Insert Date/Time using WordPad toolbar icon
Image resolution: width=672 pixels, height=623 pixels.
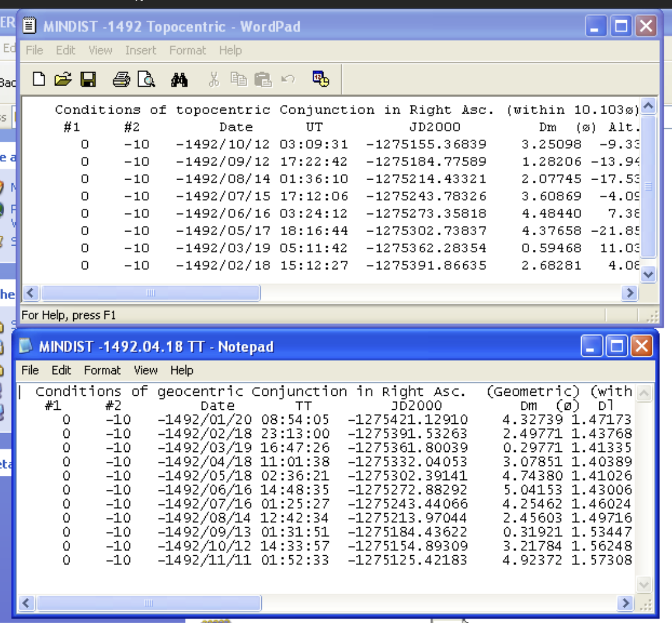[x=320, y=79]
